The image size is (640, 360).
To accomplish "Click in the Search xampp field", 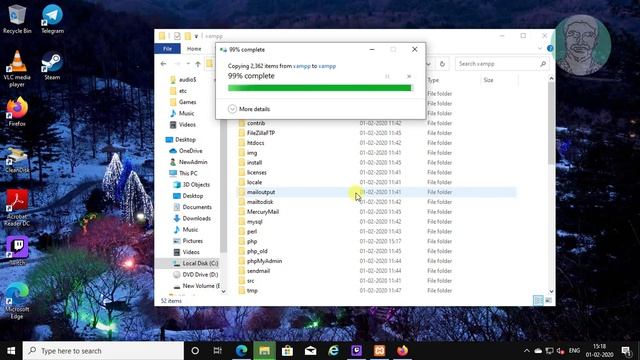I will point(501,64).
